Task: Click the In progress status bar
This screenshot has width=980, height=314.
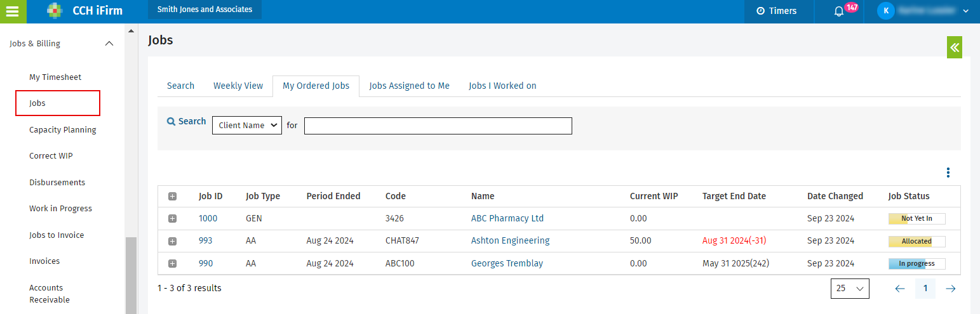Action: (916, 263)
